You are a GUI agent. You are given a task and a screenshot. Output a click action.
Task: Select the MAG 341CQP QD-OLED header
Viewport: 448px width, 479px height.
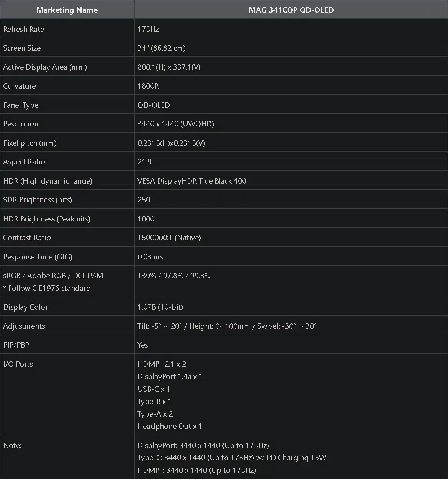tap(291, 10)
